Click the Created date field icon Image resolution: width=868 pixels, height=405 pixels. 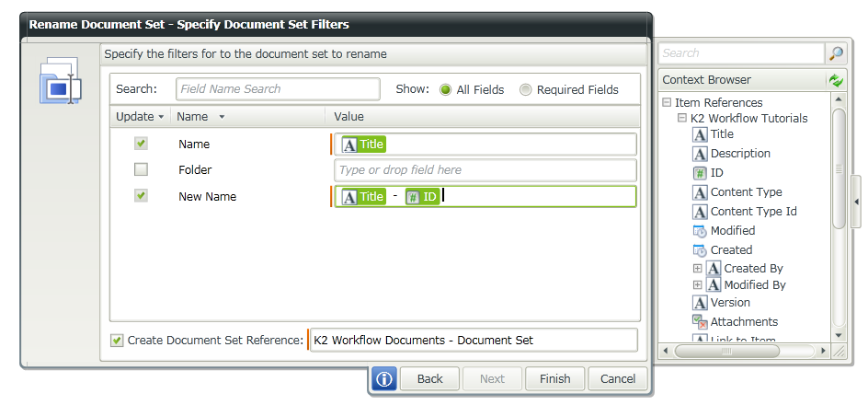(700, 250)
